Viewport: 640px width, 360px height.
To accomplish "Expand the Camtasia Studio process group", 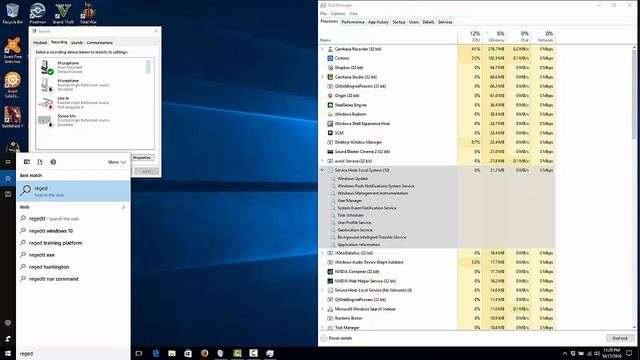I will click(322, 77).
